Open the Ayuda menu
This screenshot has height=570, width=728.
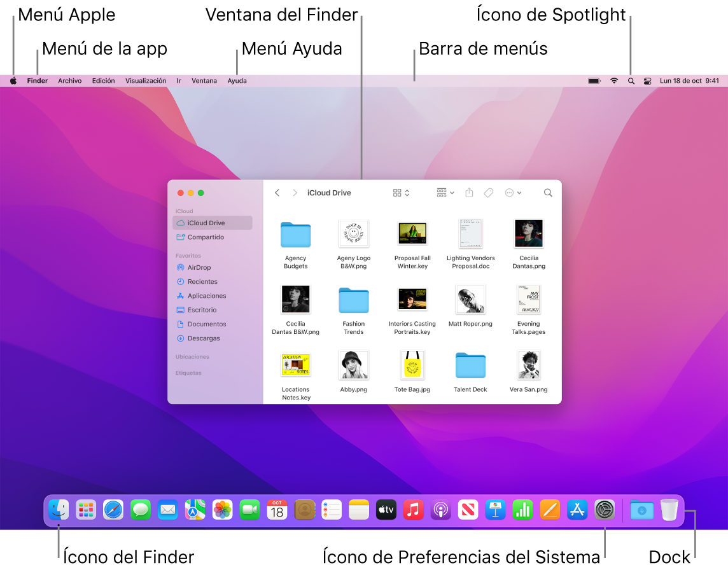[x=237, y=81]
